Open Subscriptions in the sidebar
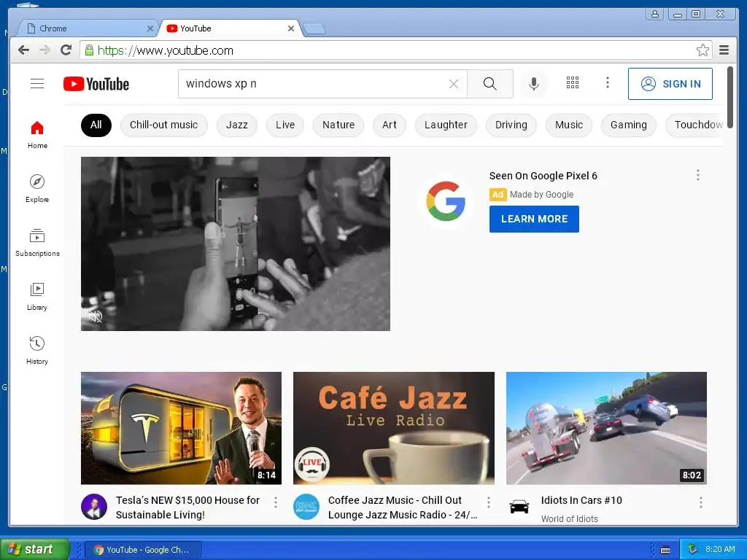The image size is (747, 560). (x=37, y=242)
